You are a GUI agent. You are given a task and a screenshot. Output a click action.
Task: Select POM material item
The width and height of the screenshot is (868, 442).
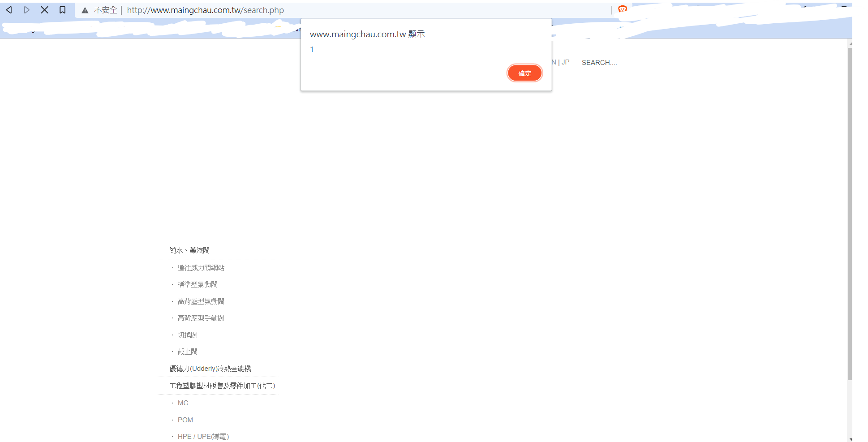click(185, 420)
